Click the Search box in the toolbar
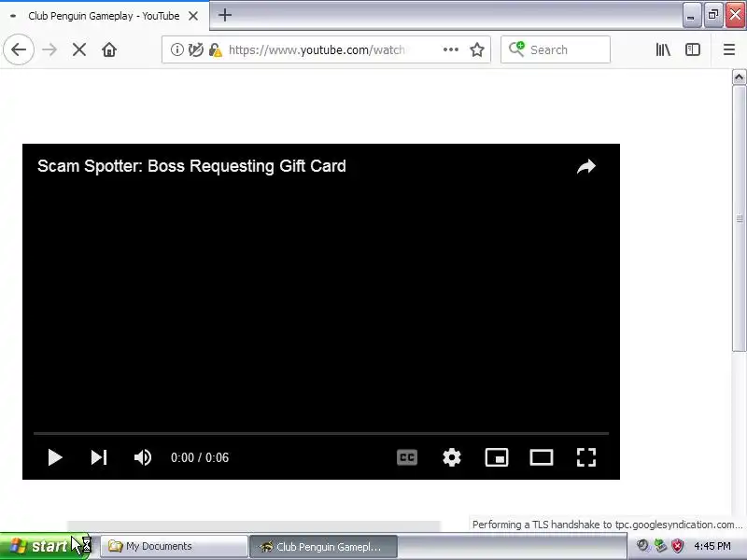This screenshot has width=747, height=560. [x=556, y=49]
